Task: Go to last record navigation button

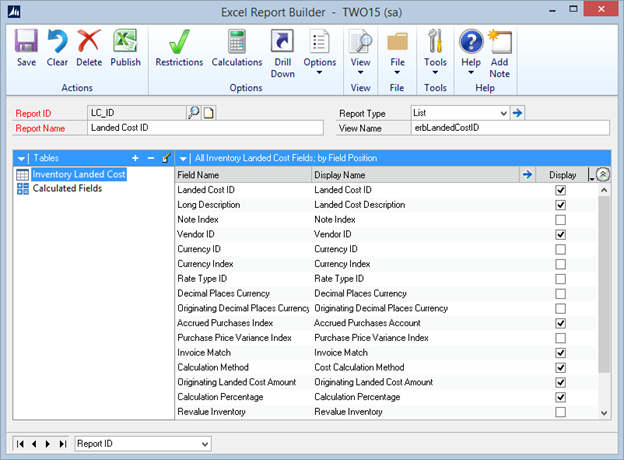Action: (62, 444)
